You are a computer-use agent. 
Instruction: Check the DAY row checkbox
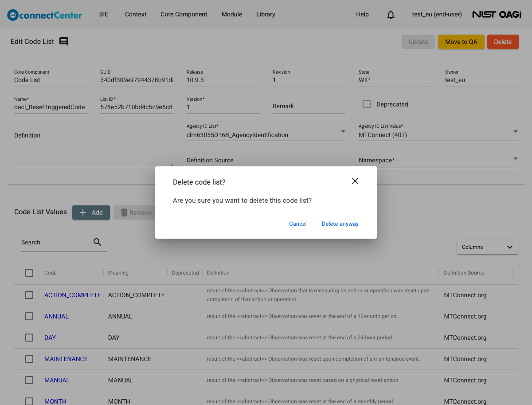click(29, 338)
